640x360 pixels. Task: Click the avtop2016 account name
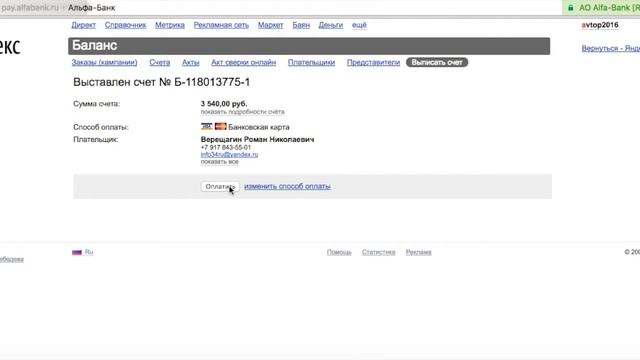(600, 25)
